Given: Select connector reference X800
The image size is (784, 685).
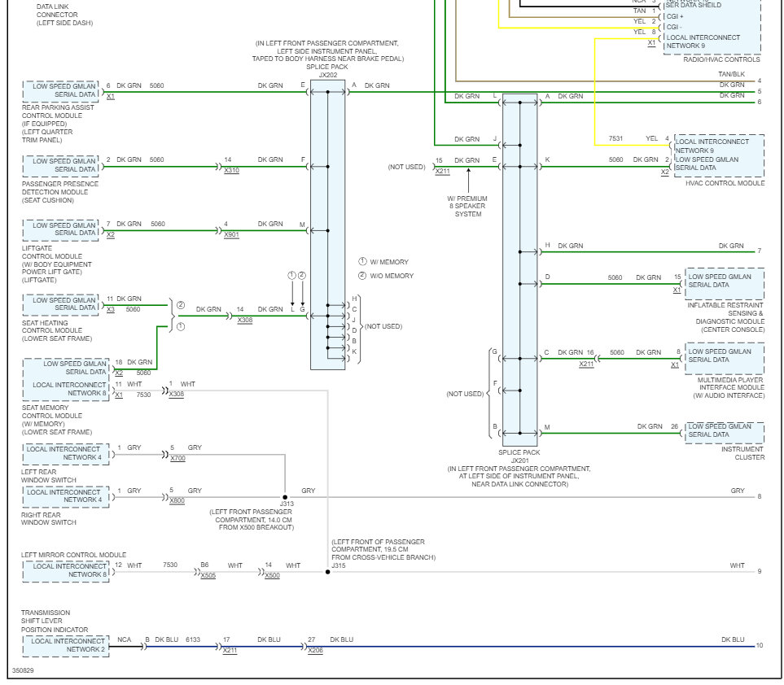Looking at the screenshot, I should 177,502.
